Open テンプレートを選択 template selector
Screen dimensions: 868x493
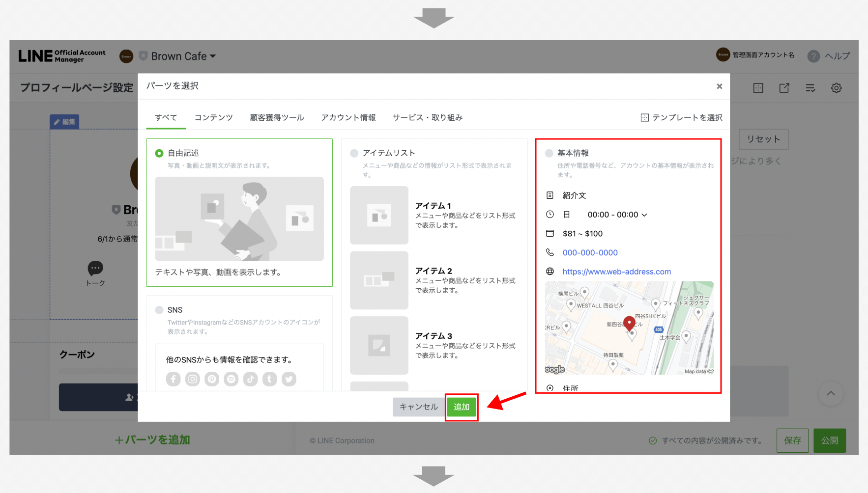[681, 117]
